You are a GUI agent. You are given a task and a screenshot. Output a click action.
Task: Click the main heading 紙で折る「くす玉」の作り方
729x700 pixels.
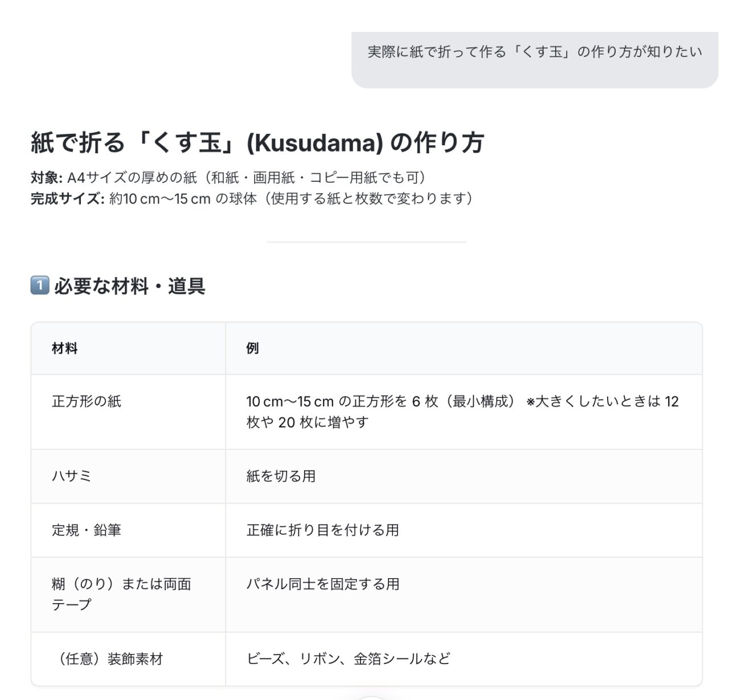257,142
